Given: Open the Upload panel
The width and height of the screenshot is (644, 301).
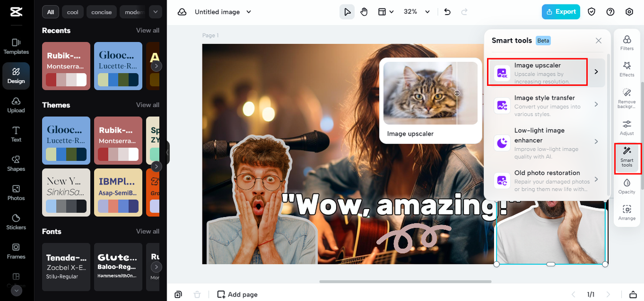Looking at the screenshot, I should [x=16, y=105].
